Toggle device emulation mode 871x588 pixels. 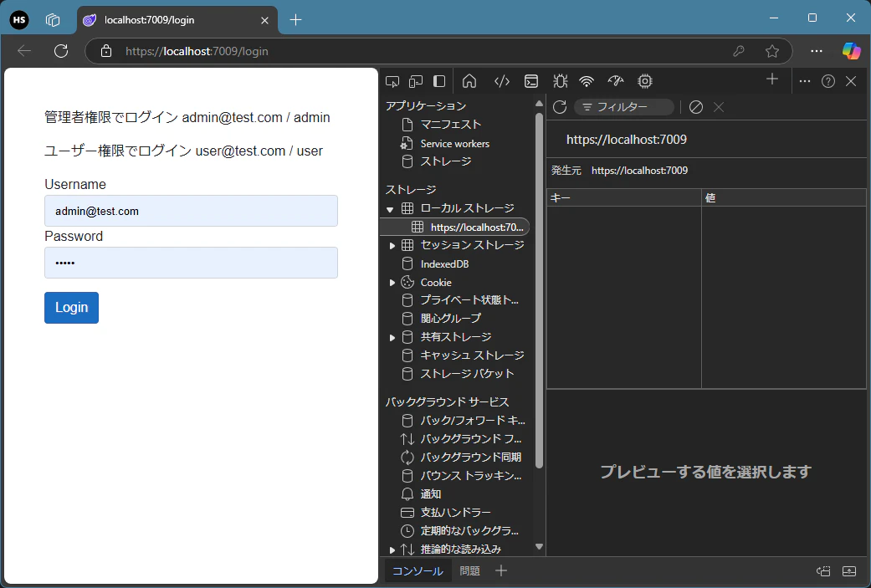point(416,82)
